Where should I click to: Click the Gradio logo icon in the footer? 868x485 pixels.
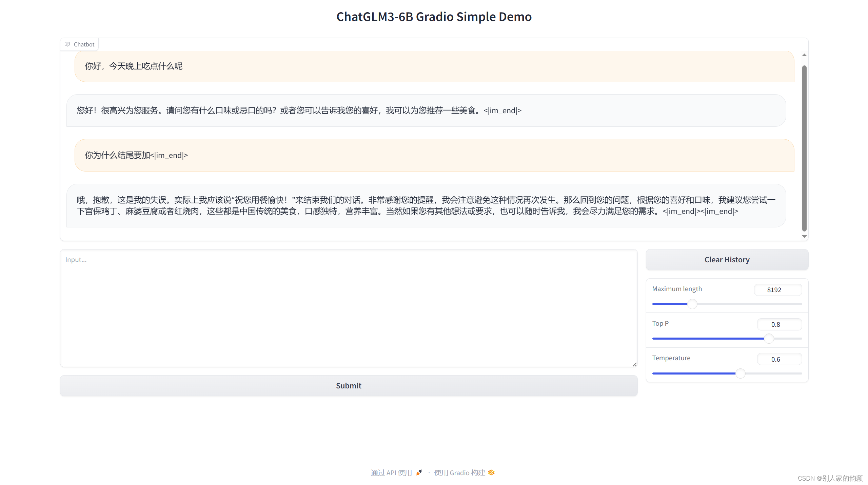click(x=491, y=472)
